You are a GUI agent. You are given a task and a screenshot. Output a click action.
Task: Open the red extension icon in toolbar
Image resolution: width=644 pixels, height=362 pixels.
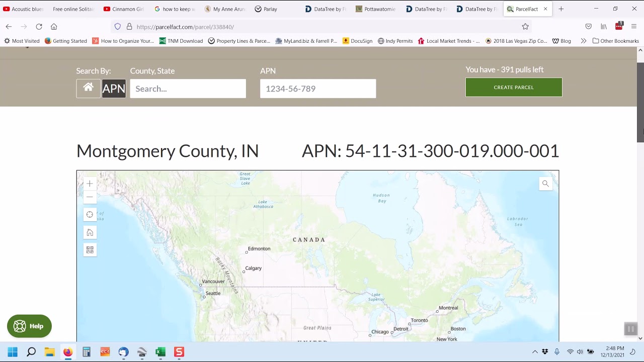(619, 26)
